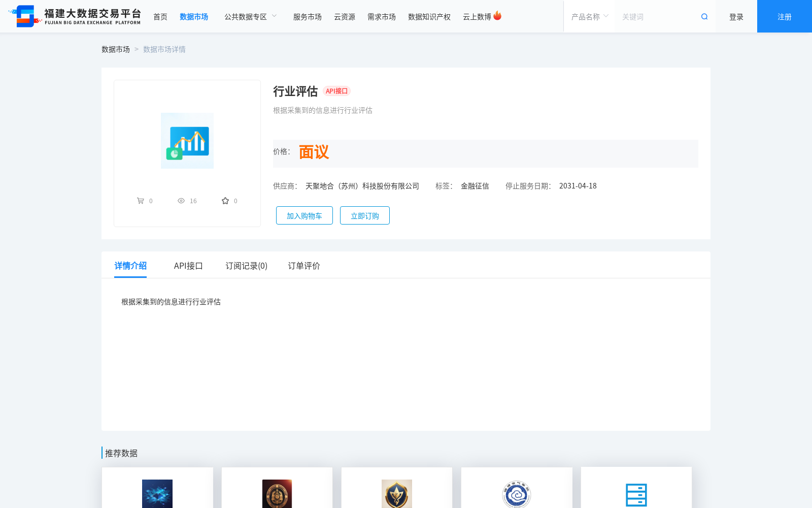Click the 立即订购 button
Image resolution: width=812 pixels, height=508 pixels.
coord(365,215)
